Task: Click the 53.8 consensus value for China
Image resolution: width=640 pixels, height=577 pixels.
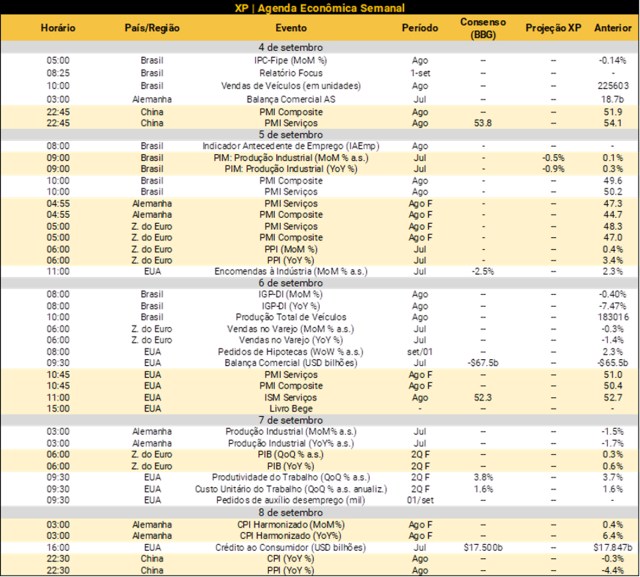Action: point(482,123)
